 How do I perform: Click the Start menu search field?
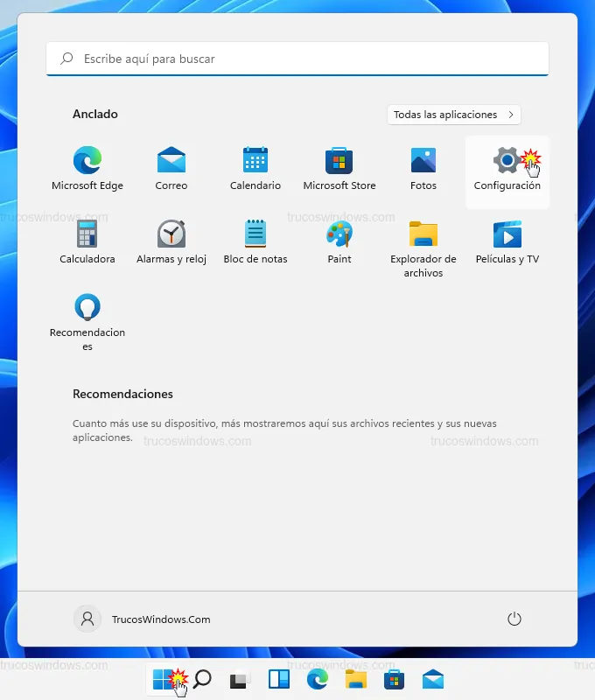click(297, 59)
